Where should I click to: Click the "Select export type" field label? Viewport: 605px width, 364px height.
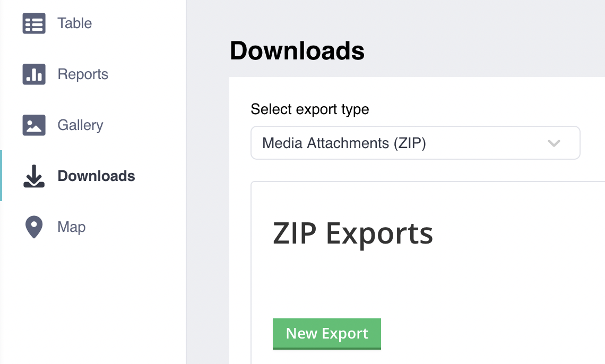click(310, 109)
